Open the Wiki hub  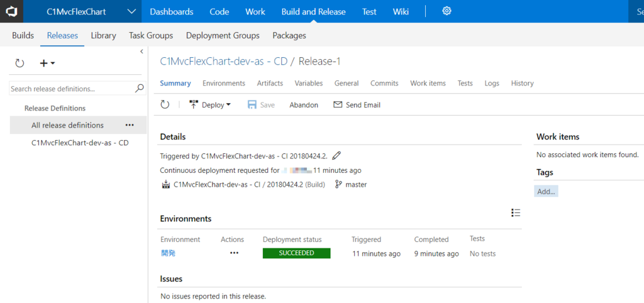[401, 11]
